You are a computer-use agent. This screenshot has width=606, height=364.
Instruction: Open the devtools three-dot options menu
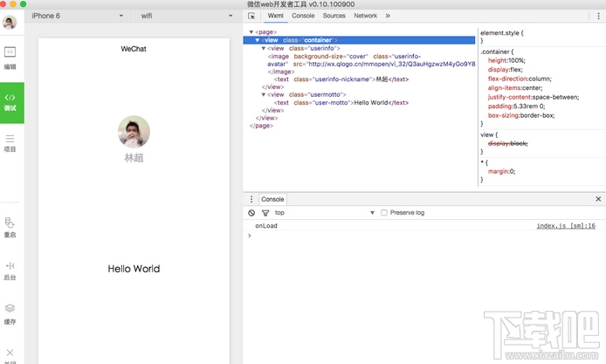[597, 16]
